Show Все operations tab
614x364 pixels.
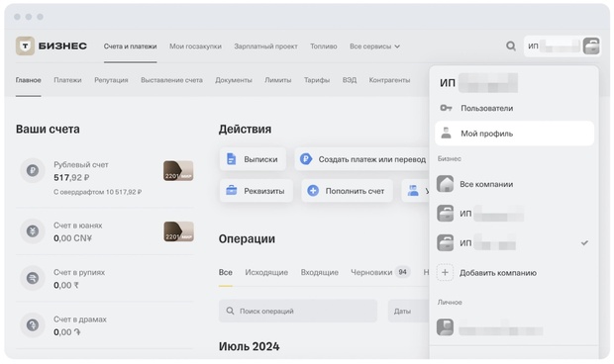pos(226,272)
